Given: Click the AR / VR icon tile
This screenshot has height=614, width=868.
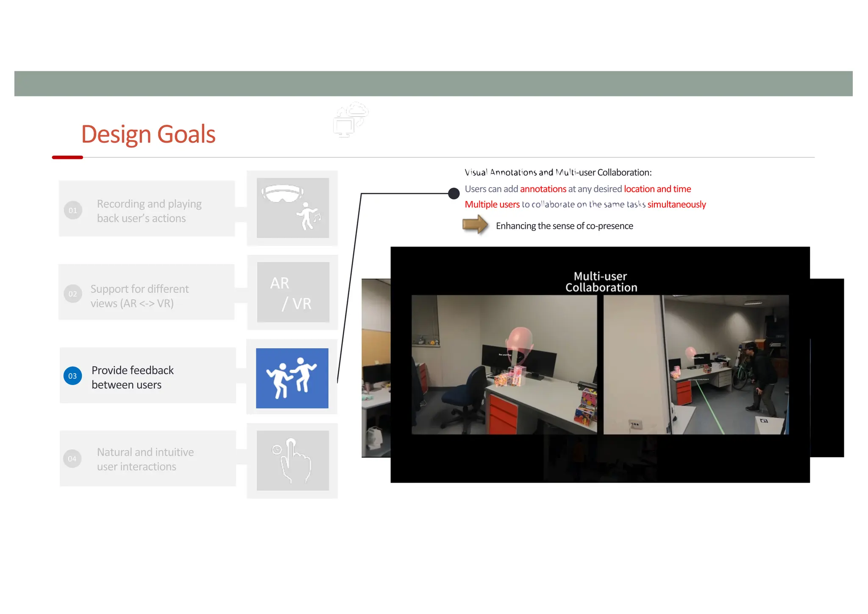Looking at the screenshot, I should point(293,292).
